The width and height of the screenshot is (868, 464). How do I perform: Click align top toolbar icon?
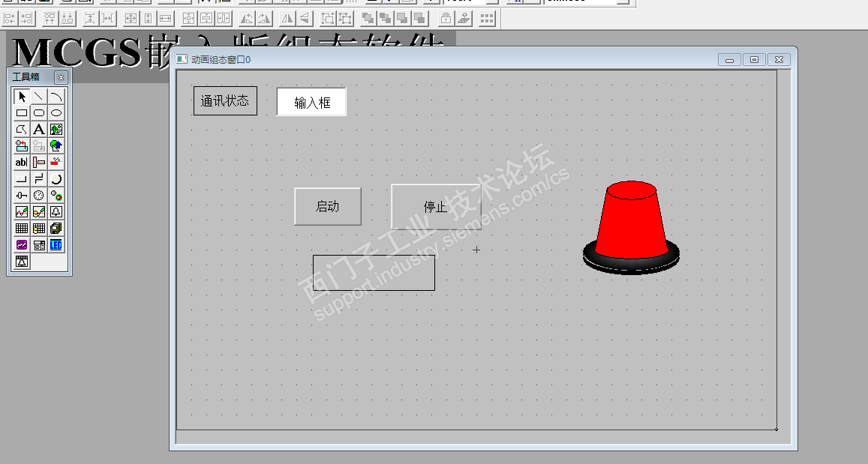(50, 19)
